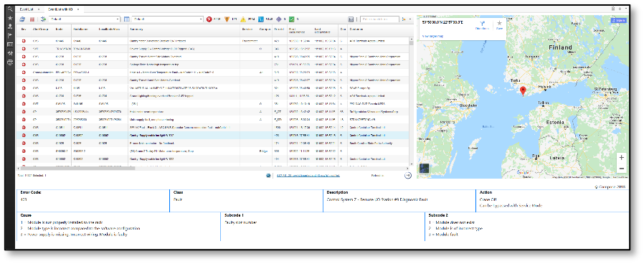Click the circular icon at status bar end

(x=407, y=175)
